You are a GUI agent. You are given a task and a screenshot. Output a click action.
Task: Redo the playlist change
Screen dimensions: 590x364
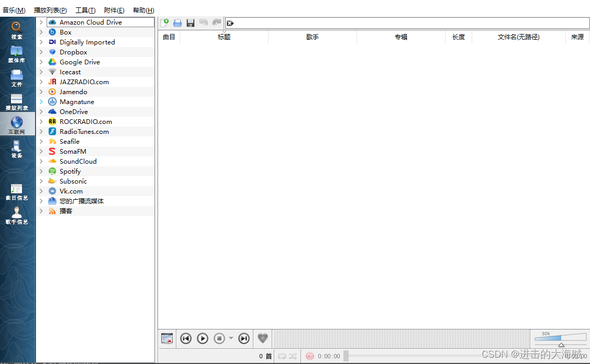pyautogui.click(x=217, y=22)
